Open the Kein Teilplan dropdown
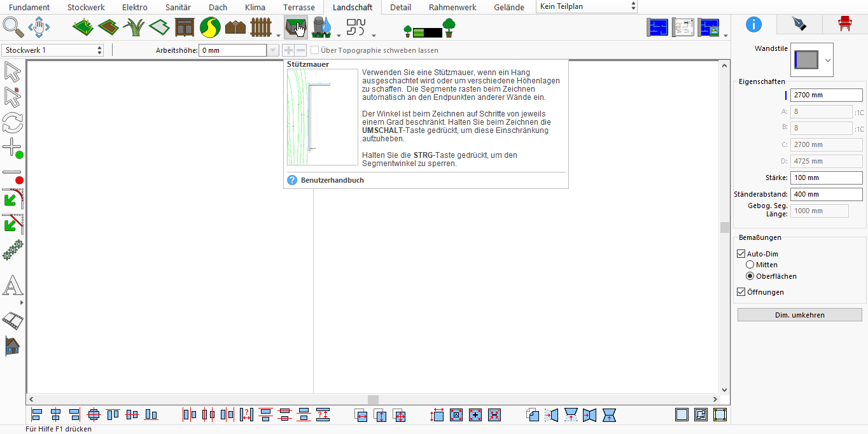The height and width of the screenshot is (434, 868). pyautogui.click(x=587, y=6)
